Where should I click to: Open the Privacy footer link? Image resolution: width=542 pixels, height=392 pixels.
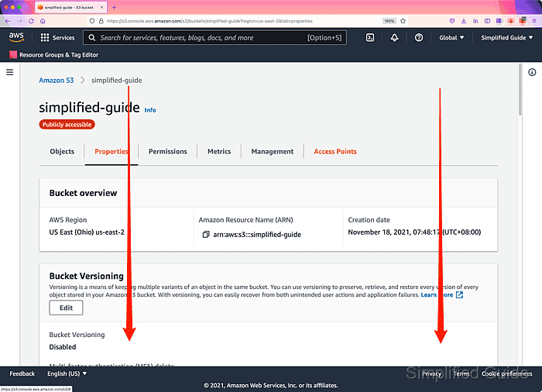(432, 373)
